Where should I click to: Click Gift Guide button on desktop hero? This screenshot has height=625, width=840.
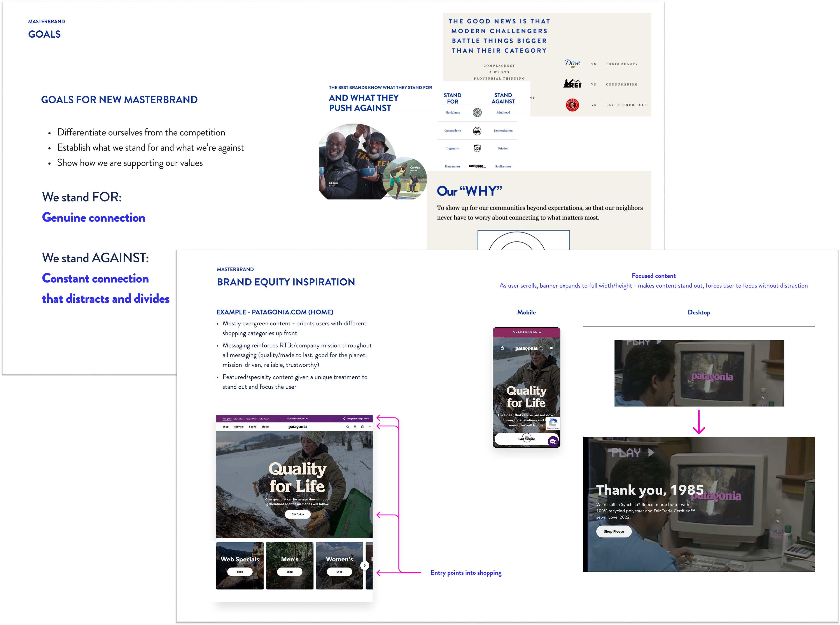298,514
